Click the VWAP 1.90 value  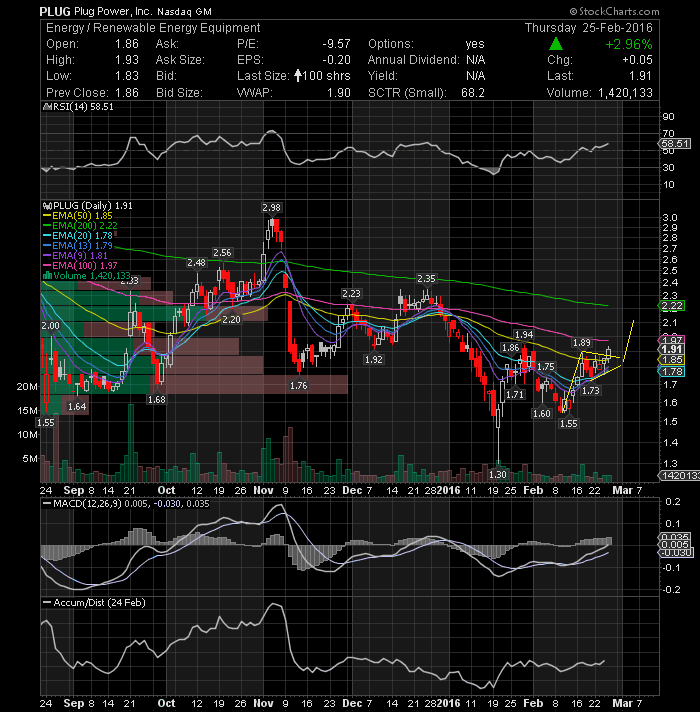[x=339, y=93]
